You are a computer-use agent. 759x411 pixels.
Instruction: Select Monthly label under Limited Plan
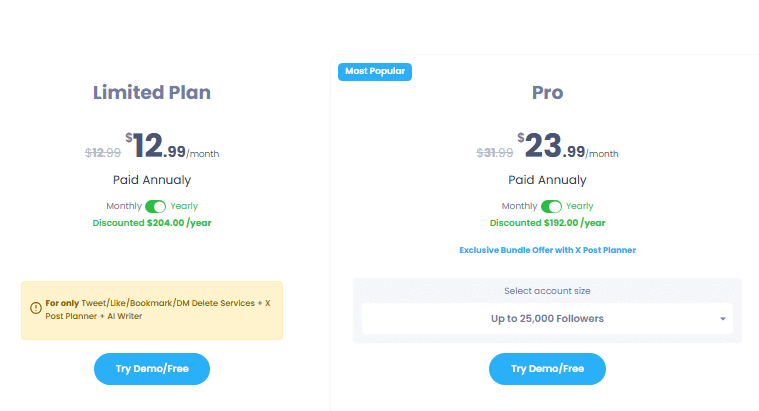coord(124,206)
